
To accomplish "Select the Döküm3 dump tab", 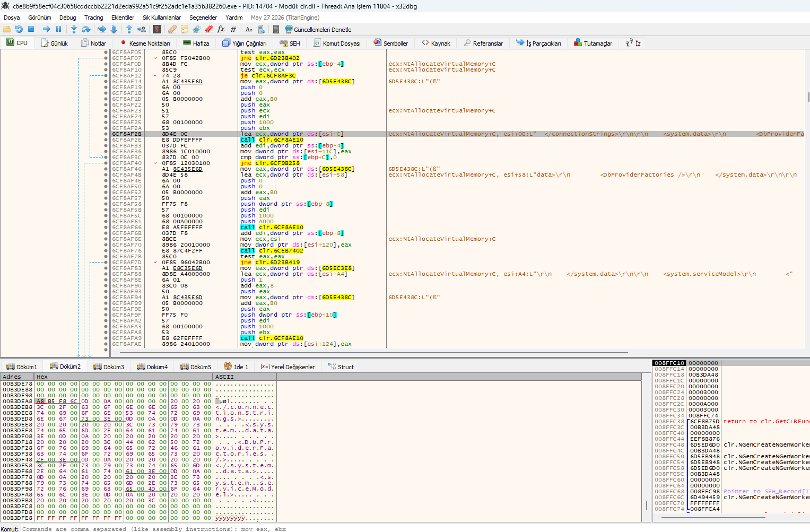I will (109, 367).
